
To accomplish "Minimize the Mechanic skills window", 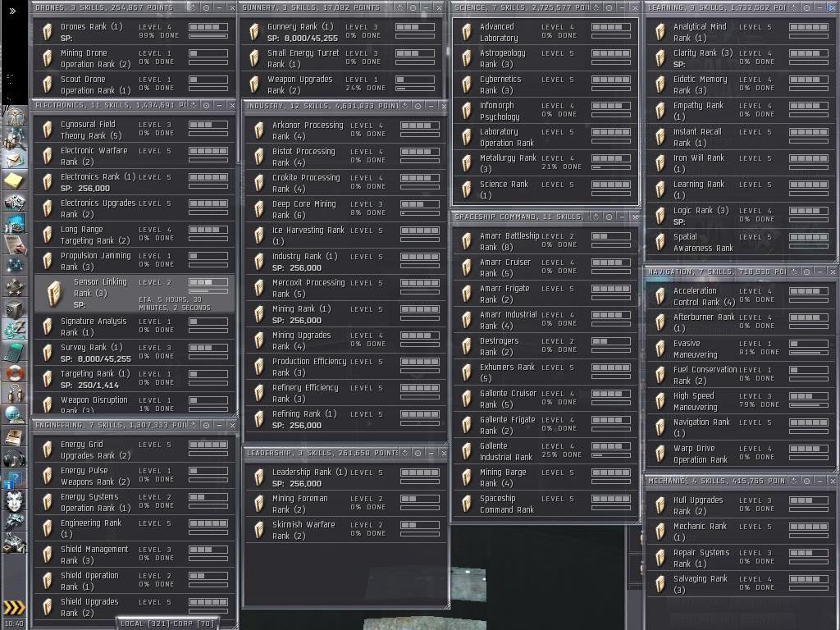I will (819, 481).
